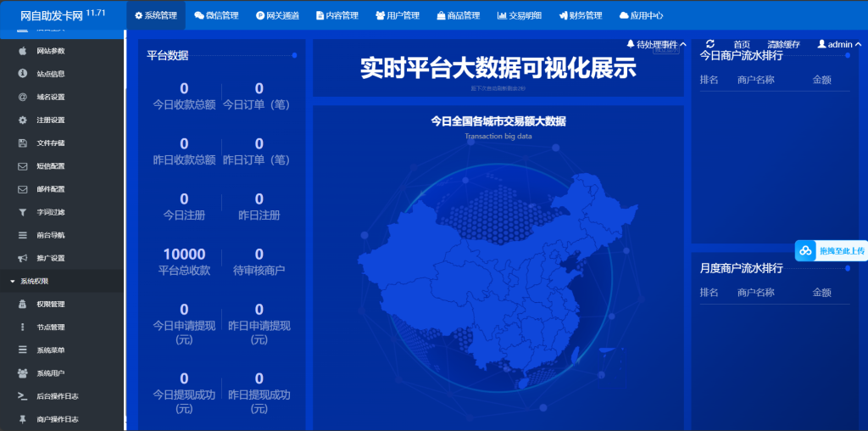Click the 今日收款总额 stat label
The width and height of the screenshot is (868, 431).
184,104
